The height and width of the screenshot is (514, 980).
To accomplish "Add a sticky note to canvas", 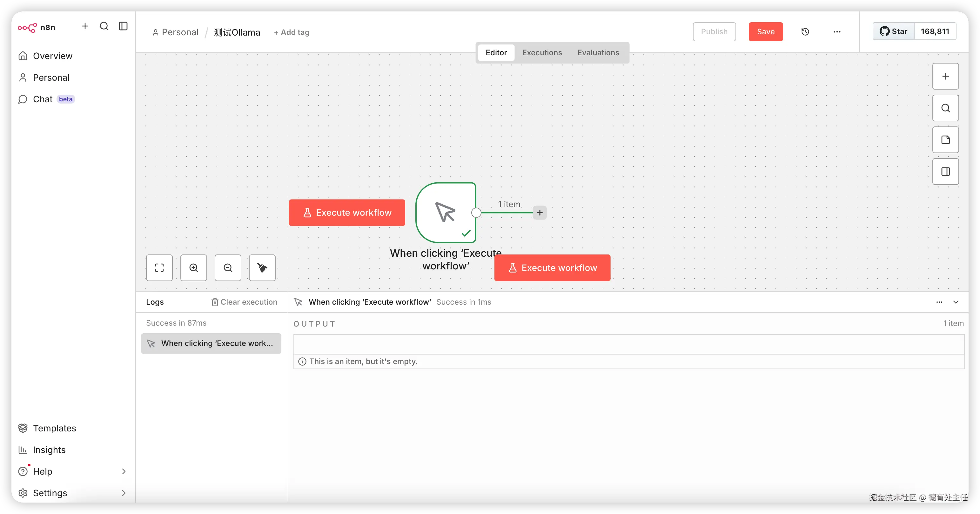I will 945,140.
